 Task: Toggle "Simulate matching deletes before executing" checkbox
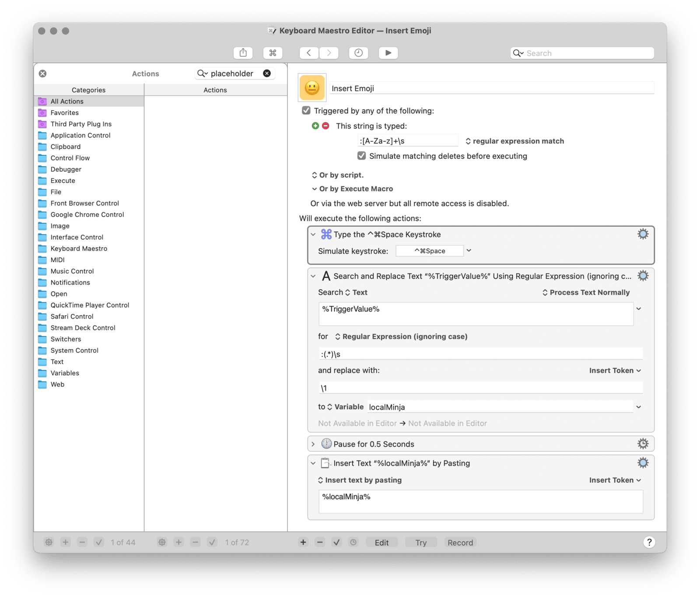(x=361, y=156)
